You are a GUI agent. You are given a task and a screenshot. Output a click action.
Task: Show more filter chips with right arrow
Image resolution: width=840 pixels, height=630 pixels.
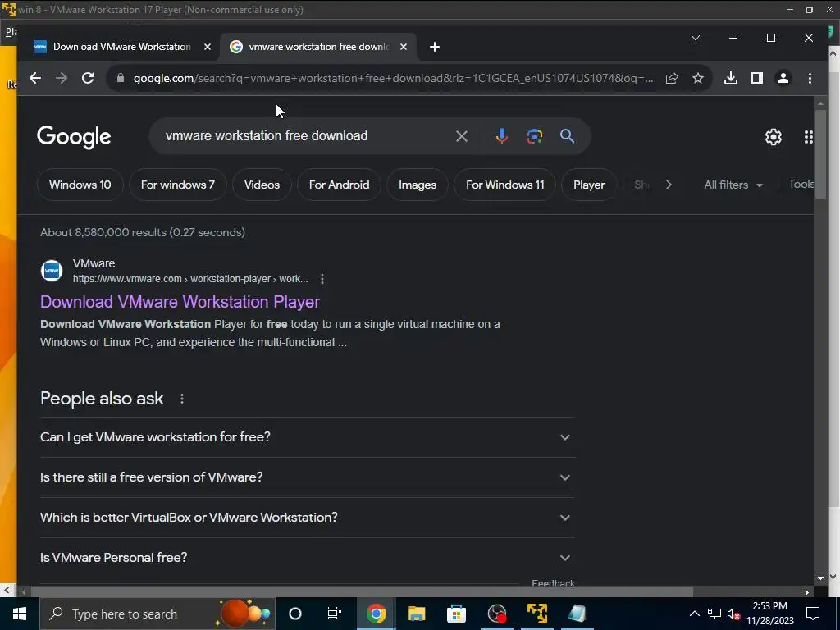[x=669, y=185]
